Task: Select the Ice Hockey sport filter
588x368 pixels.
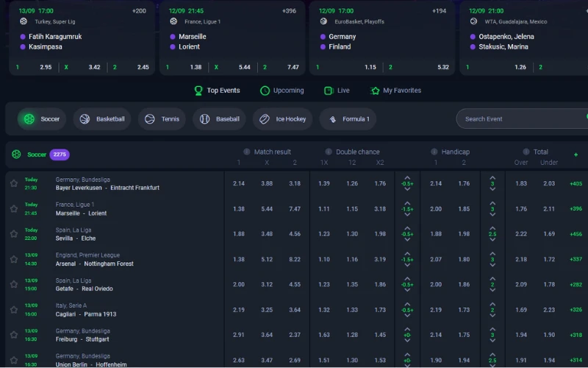Action: click(x=283, y=119)
